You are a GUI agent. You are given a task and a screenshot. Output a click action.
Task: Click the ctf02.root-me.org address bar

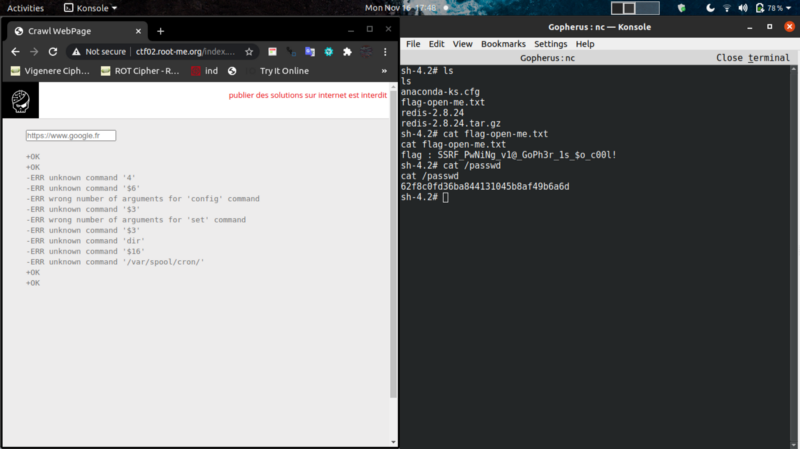pos(185,52)
